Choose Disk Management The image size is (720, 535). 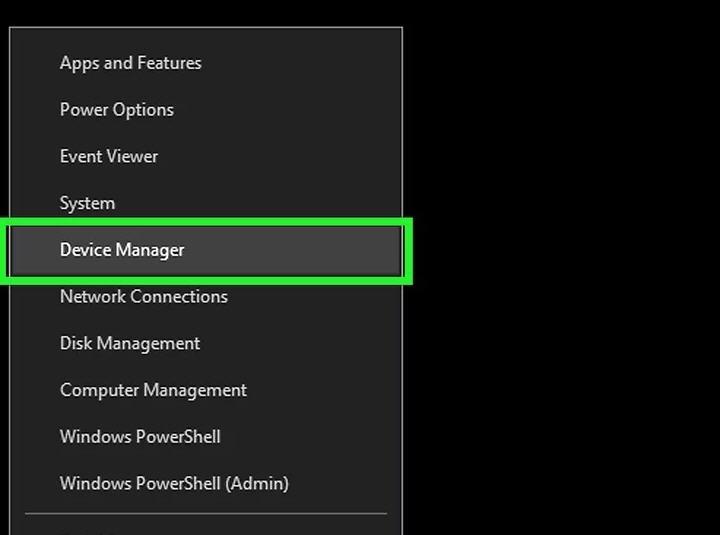pos(130,343)
